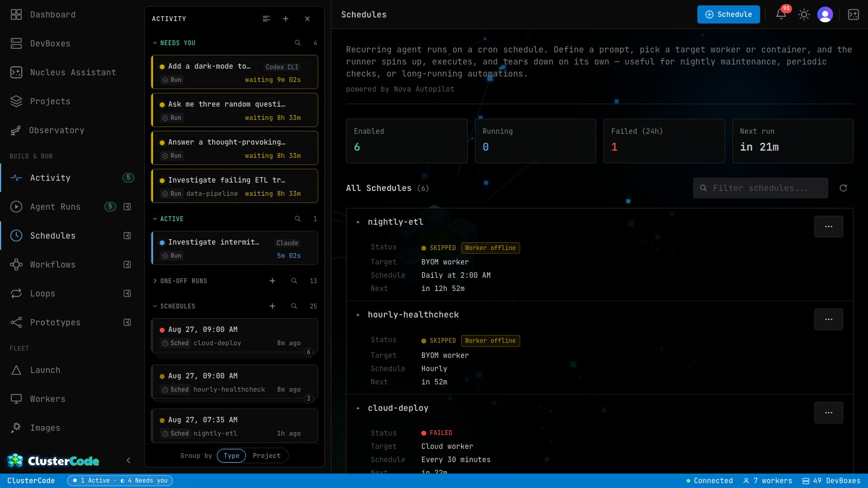
Task: Pop out Workflows into a panel
Action: 127,264
